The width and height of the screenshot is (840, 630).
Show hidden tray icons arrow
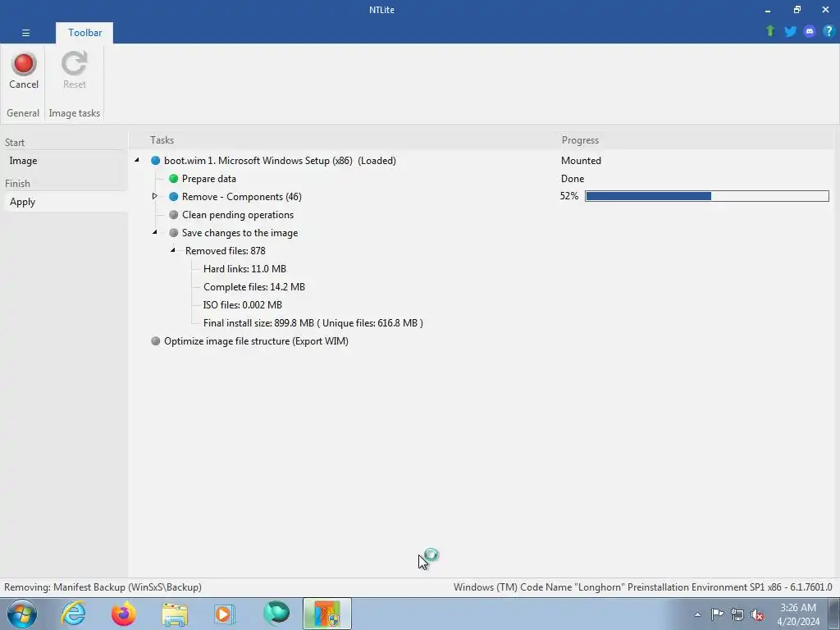697,614
